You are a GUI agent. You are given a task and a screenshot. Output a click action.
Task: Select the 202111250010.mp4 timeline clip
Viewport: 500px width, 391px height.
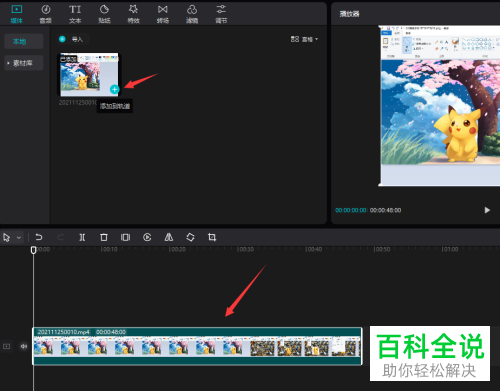(x=197, y=346)
